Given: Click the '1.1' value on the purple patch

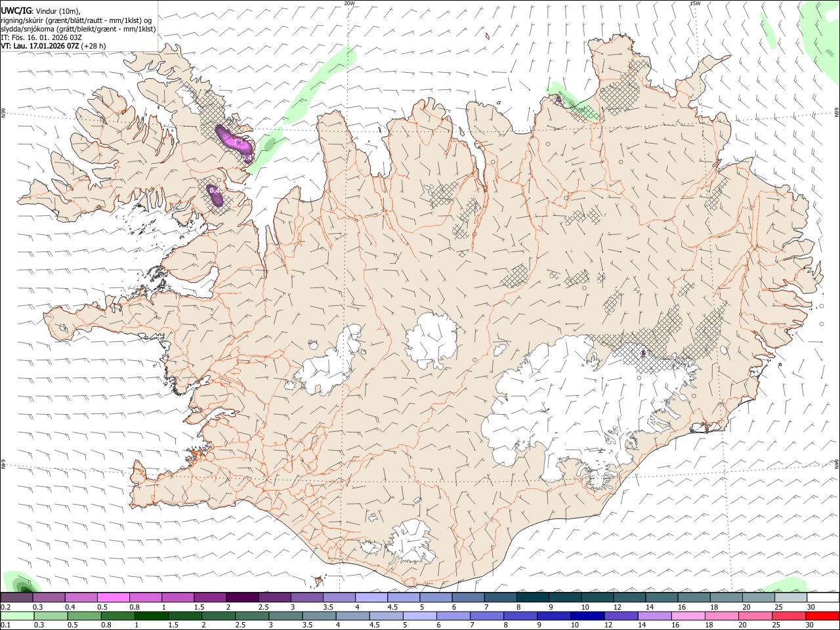Looking at the screenshot, I should pos(239,142).
